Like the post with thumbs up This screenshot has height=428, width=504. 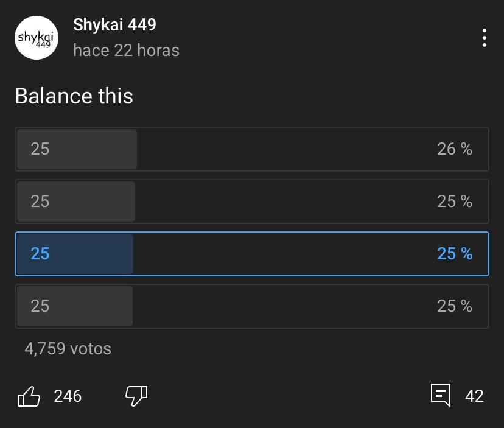(x=29, y=396)
